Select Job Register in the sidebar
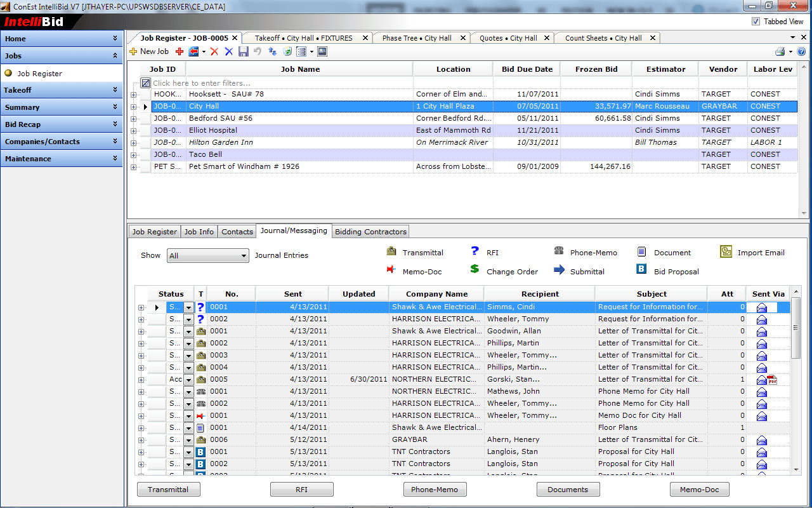Screen dimensions: 812x508 coord(39,74)
